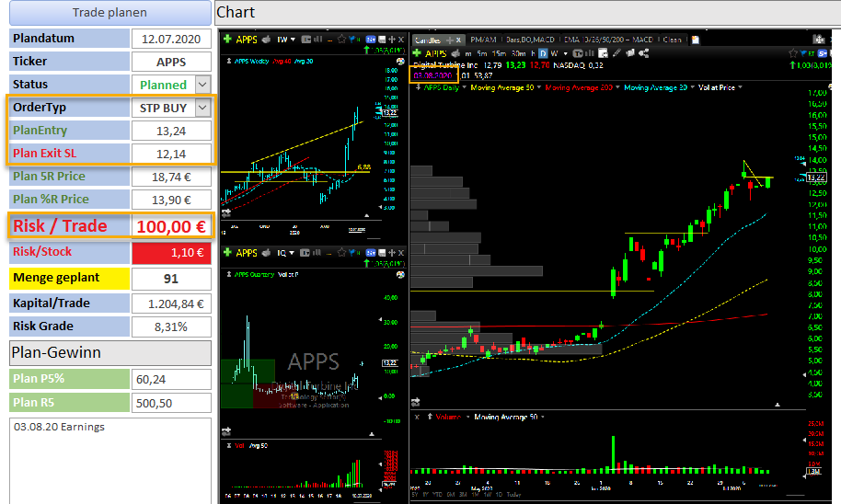Image resolution: width=841 pixels, height=504 pixels.
Task: Switch to the Bars,BO,MACD tab
Action: (530, 40)
